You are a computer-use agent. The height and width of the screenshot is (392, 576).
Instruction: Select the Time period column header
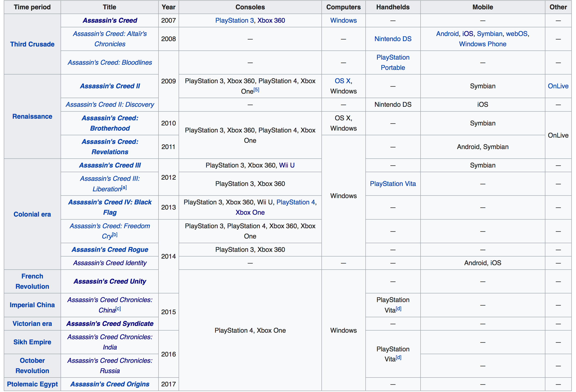click(x=32, y=7)
